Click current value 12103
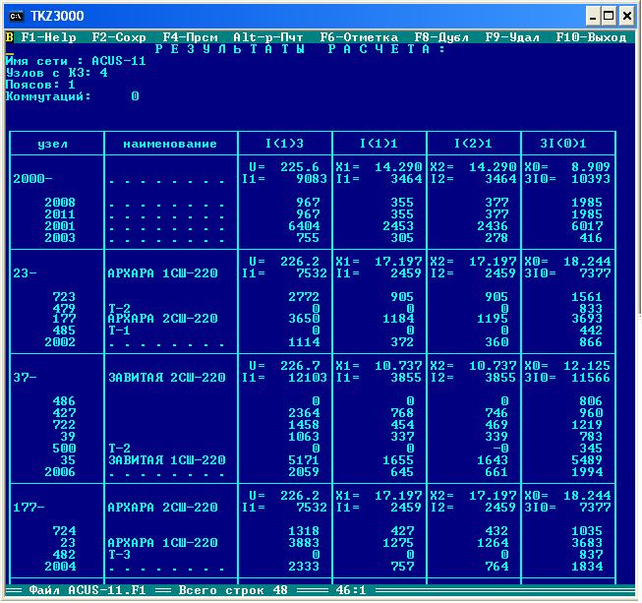This screenshot has width=642, height=603. (307, 377)
